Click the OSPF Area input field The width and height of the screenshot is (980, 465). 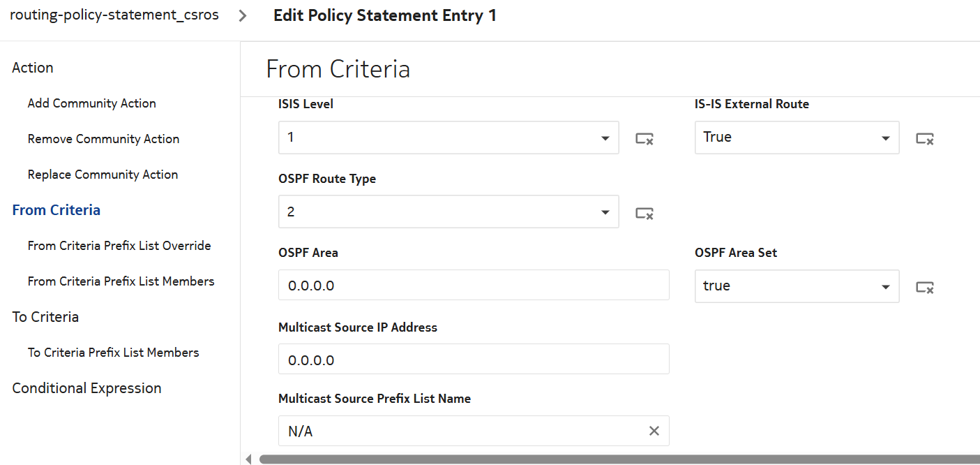pos(473,286)
